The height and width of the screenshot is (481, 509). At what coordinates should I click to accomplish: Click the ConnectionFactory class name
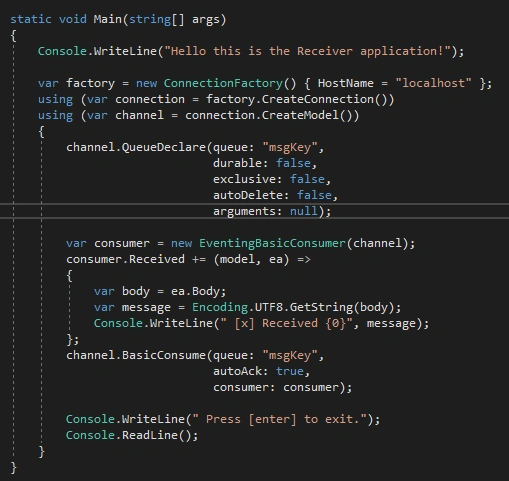coord(223,83)
